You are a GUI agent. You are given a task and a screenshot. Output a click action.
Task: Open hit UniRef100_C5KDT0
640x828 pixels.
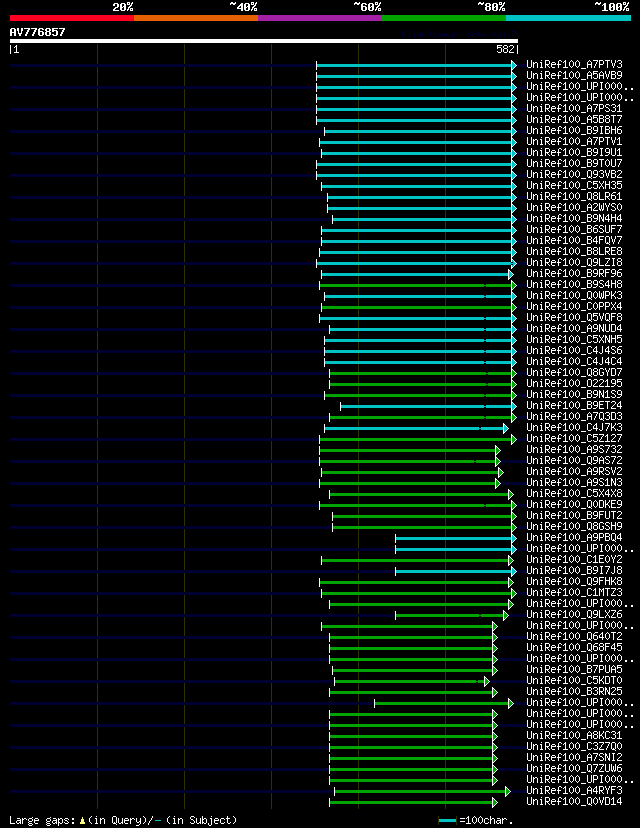[574, 681]
